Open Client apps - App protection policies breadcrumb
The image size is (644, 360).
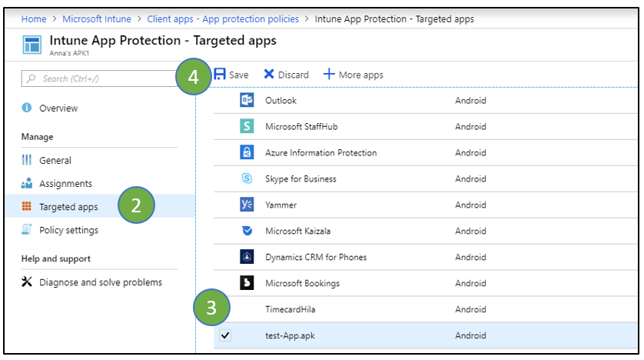pyautogui.click(x=223, y=19)
